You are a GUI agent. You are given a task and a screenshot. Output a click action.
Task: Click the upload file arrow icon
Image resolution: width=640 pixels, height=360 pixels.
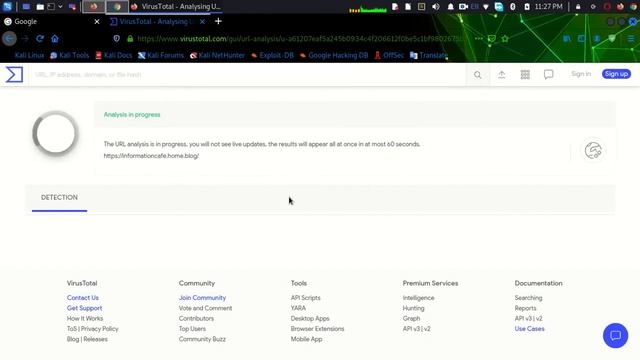502,74
